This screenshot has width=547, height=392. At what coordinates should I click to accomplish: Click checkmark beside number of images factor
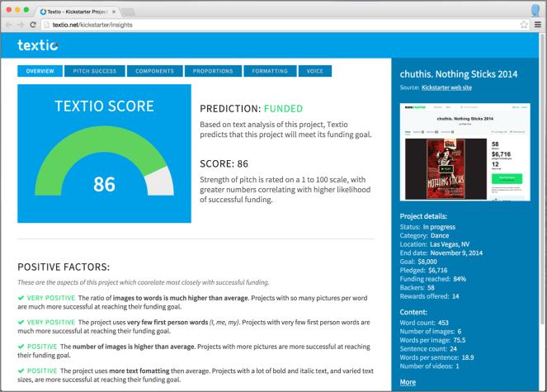tap(21, 347)
